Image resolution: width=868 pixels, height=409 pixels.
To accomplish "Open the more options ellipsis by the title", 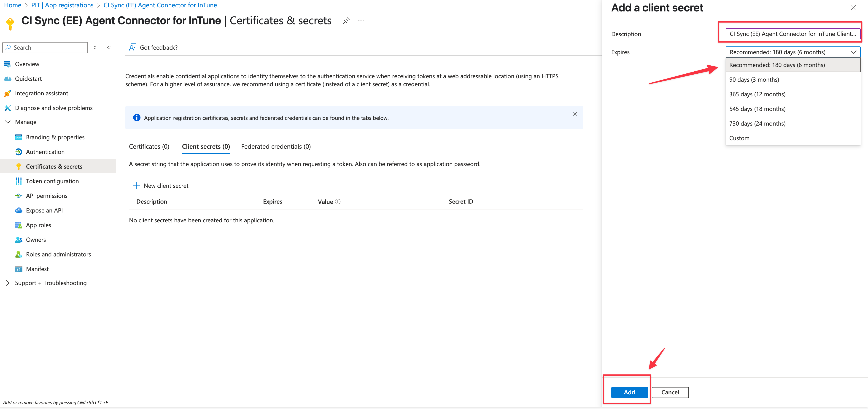I will (x=361, y=21).
